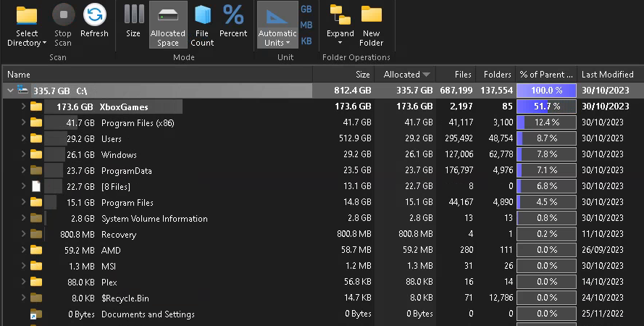644x326 pixels.
Task: Create a New Folder
Action: point(372,25)
